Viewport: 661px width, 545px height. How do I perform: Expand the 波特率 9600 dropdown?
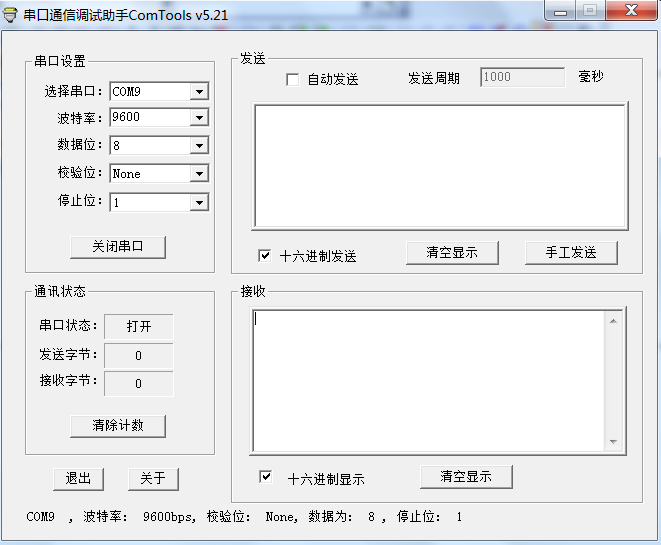pos(200,118)
